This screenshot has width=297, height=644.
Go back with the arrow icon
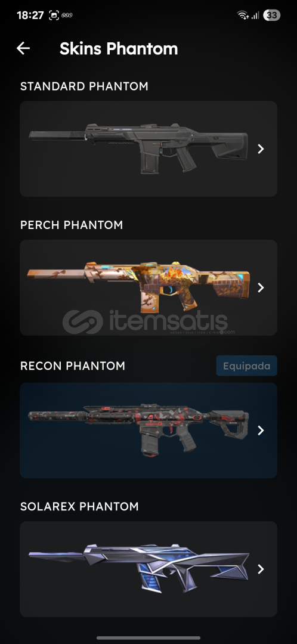tap(23, 48)
